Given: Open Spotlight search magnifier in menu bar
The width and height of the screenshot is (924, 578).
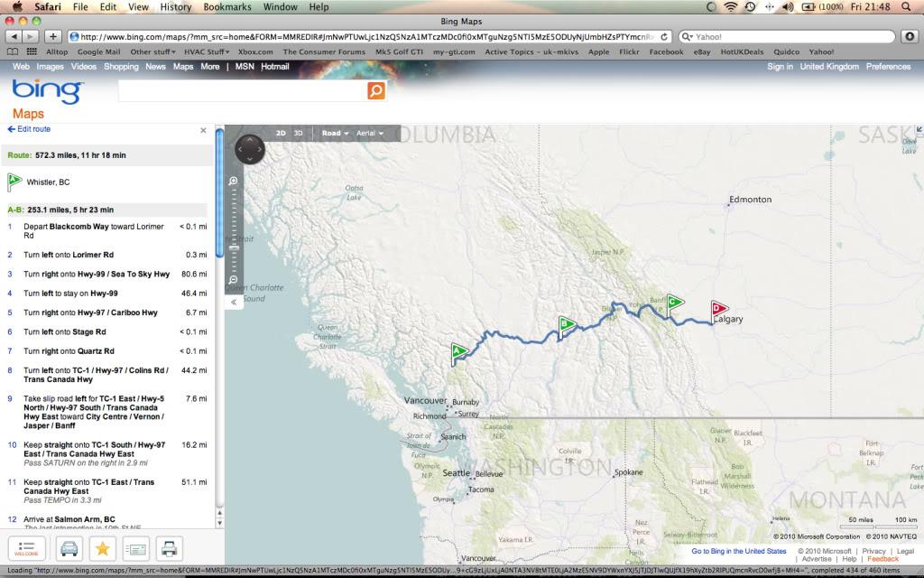Looking at the screenshot, I should tap(906, 7).
